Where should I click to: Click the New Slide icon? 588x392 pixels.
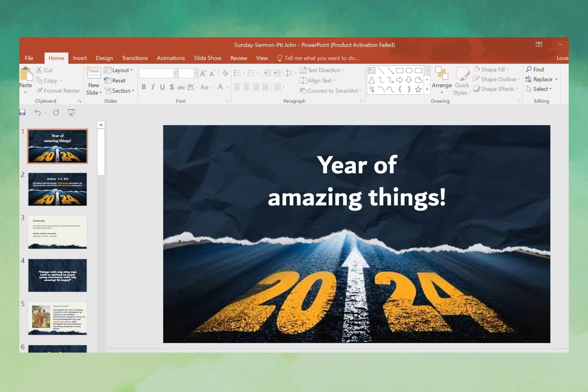click(94, 73)
